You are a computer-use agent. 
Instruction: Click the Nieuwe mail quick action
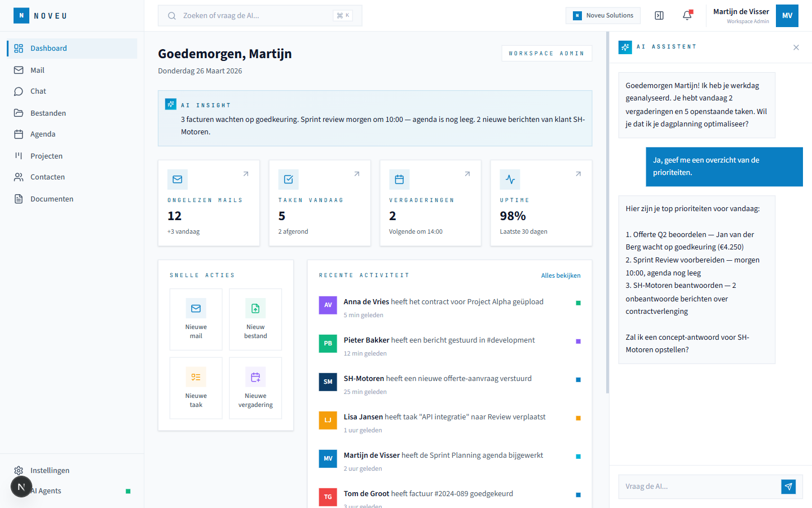(196, 319)
